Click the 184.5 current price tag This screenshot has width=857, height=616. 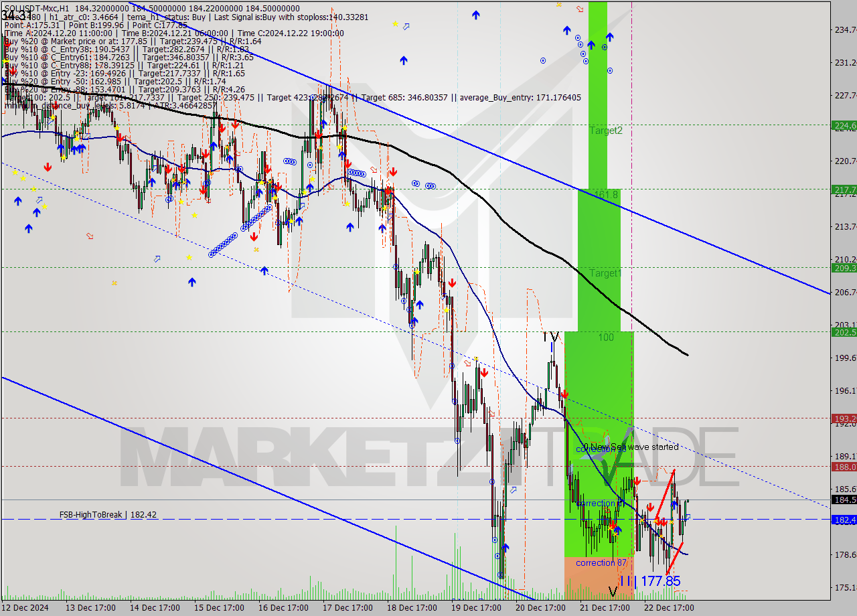pos(844,499)
